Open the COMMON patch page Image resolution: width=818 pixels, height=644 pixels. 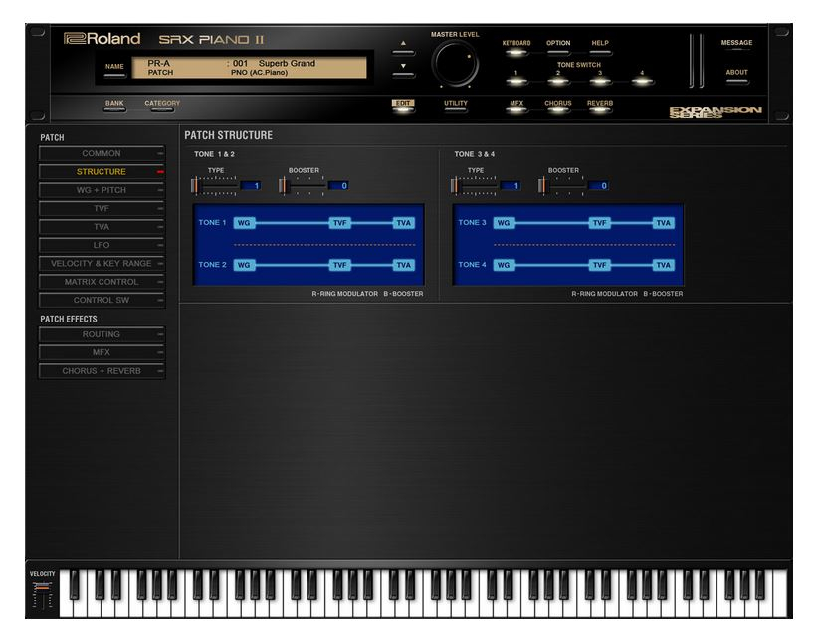pos(102,154)
